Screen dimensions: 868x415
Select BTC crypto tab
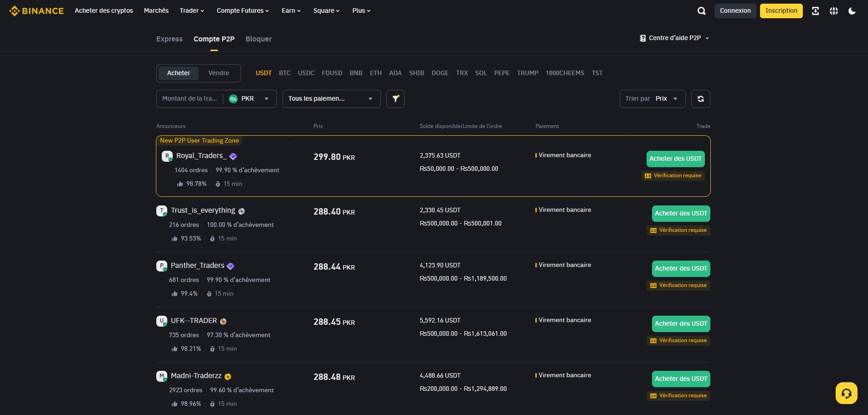[285, 73]
